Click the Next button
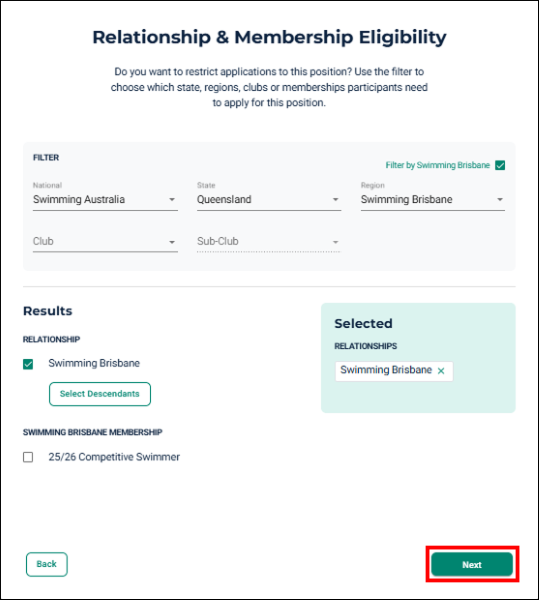Image resolution: width=539 pixels, height=600 pixels. pos(472,564)
